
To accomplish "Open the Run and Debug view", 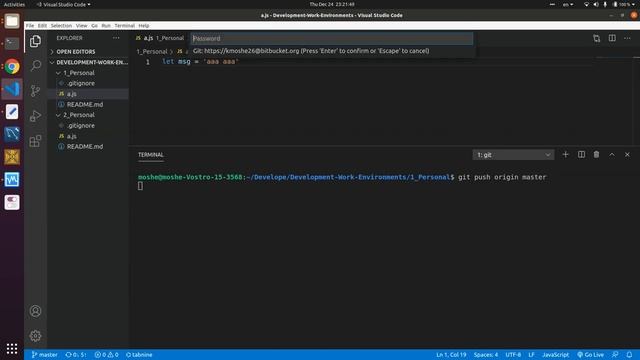I will tap(36, 116).
